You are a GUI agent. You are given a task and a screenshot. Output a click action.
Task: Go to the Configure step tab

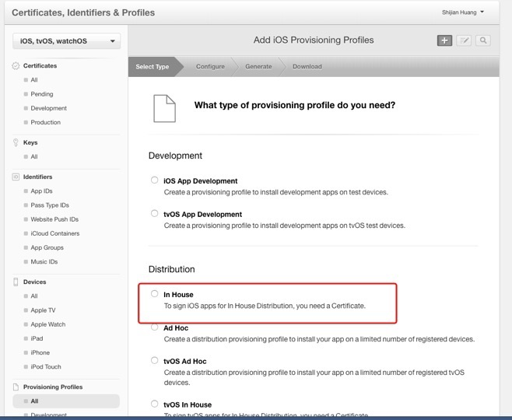(210, 67)
